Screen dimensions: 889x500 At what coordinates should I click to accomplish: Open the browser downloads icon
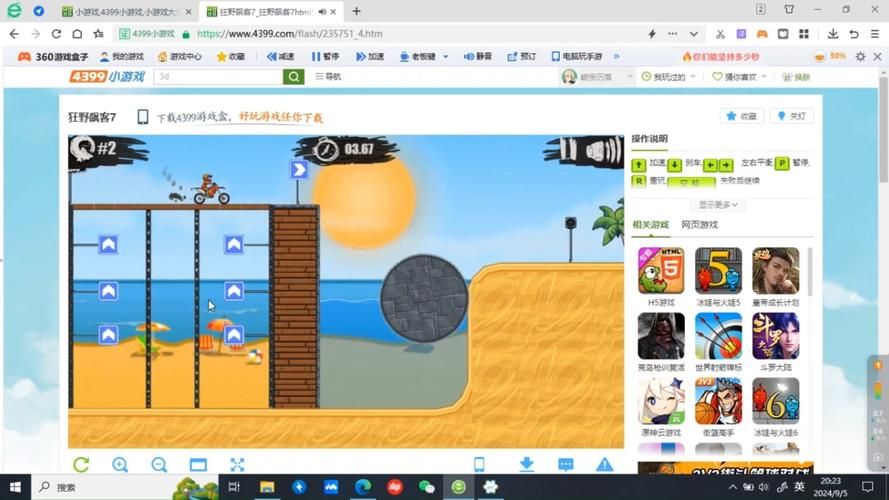click(832, 34)
